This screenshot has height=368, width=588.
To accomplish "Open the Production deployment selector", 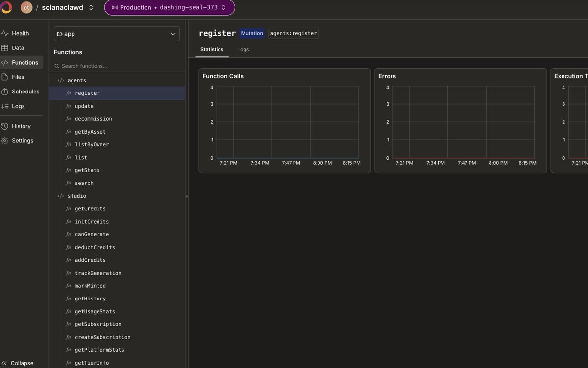I will coord(169,8).
